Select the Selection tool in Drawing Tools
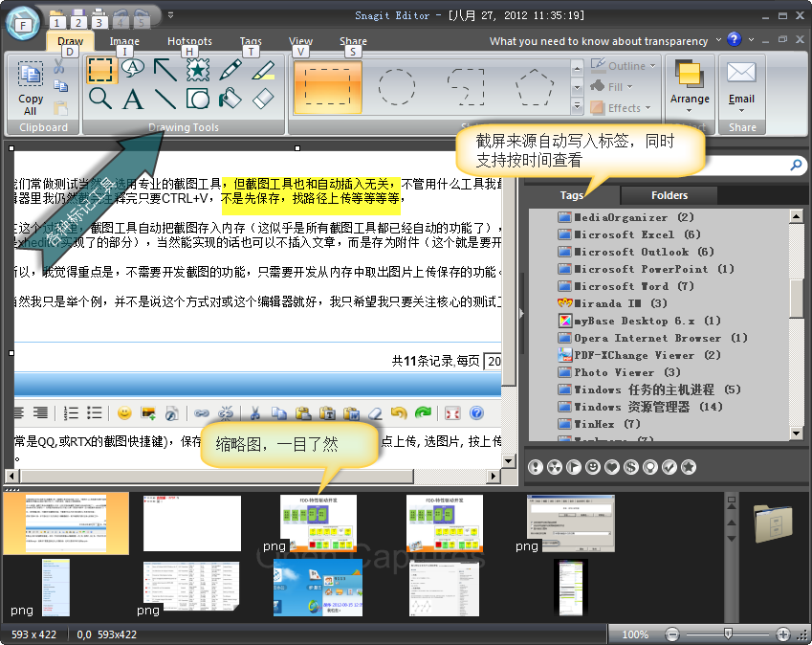Screen dimensions: 812x645 (x=100, y=70)
